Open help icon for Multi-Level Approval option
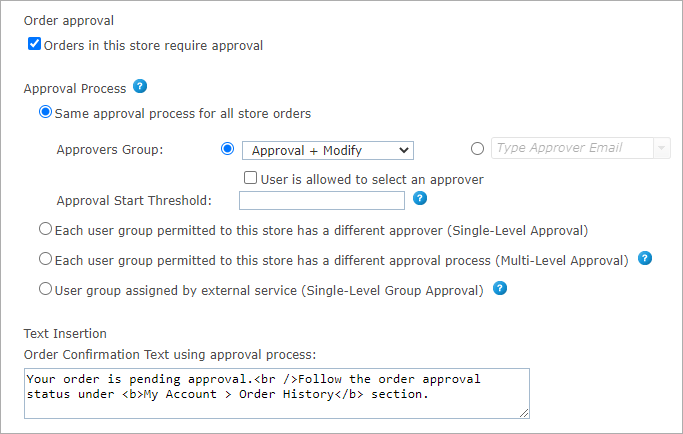Screen dimensions: 683x434 [645, 258]
